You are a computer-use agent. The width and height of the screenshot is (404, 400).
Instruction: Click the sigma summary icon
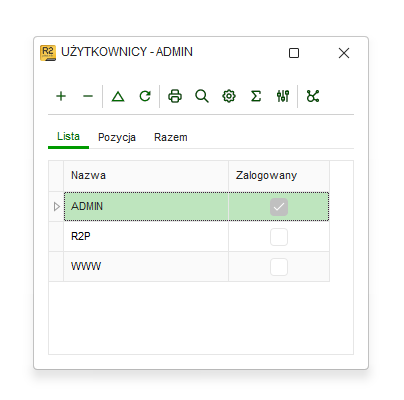tap(256, 96)
